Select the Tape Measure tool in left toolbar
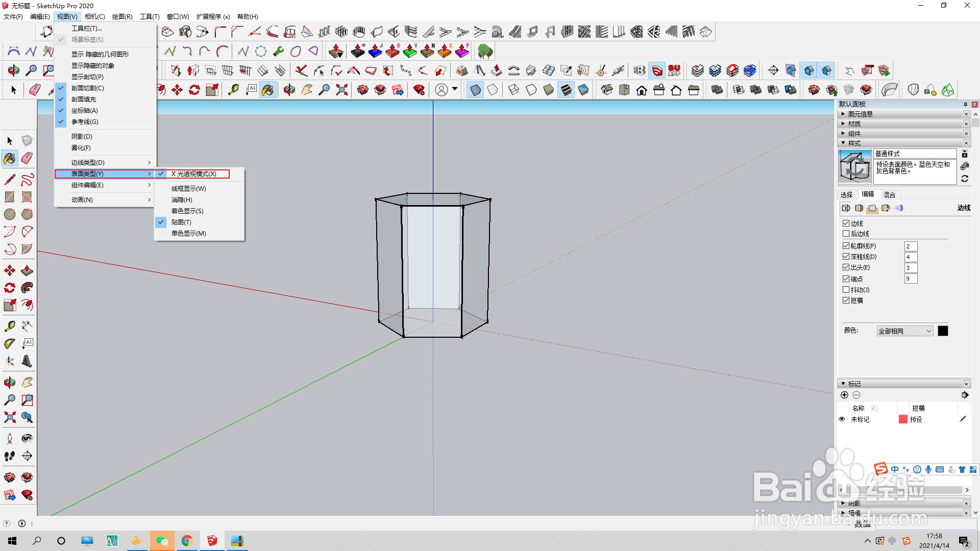 [x=10, y=326]
